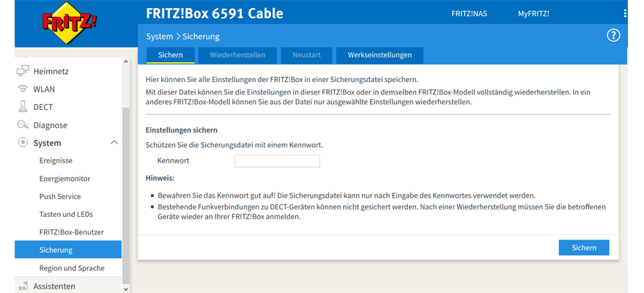Click the Diagnose icon in sidebar
Image resolution: width=644 pixels, height=293 pixels.
23,125
